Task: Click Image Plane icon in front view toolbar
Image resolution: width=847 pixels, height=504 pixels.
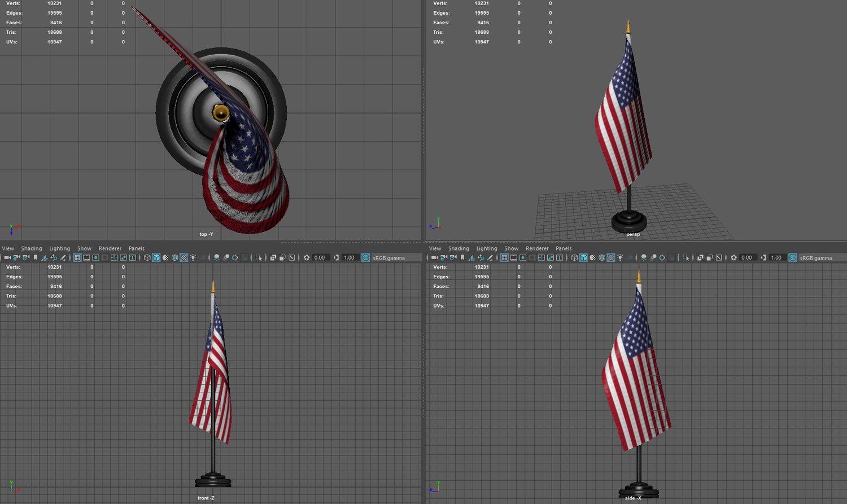Action: [45, 257]
